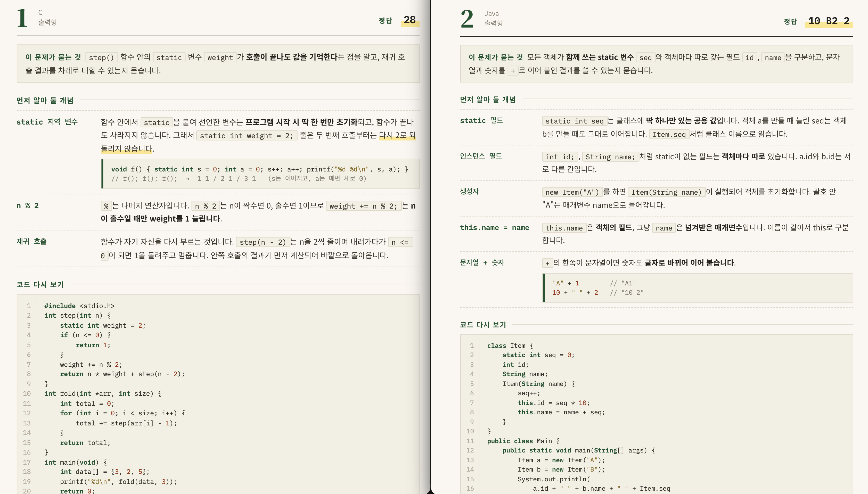Click the "static 지역 변수" concept term
The image size is (868, 494).
tap(47, 121)
